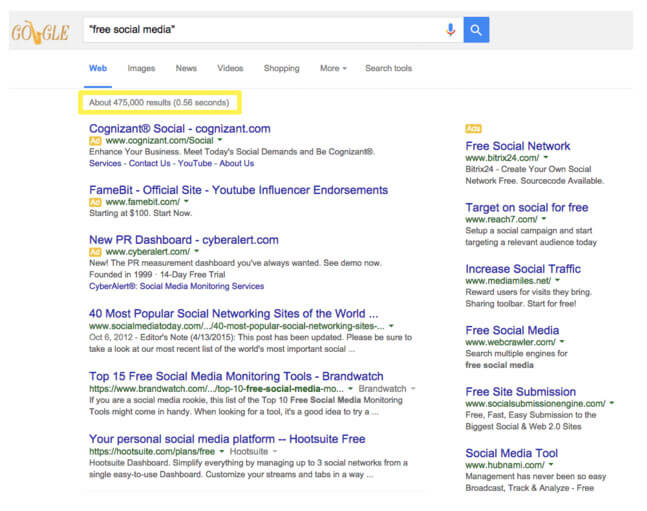
Task: Expand dropdown arrow next to www.cognizant.com/Social
Action: click(x=220, y=140)
